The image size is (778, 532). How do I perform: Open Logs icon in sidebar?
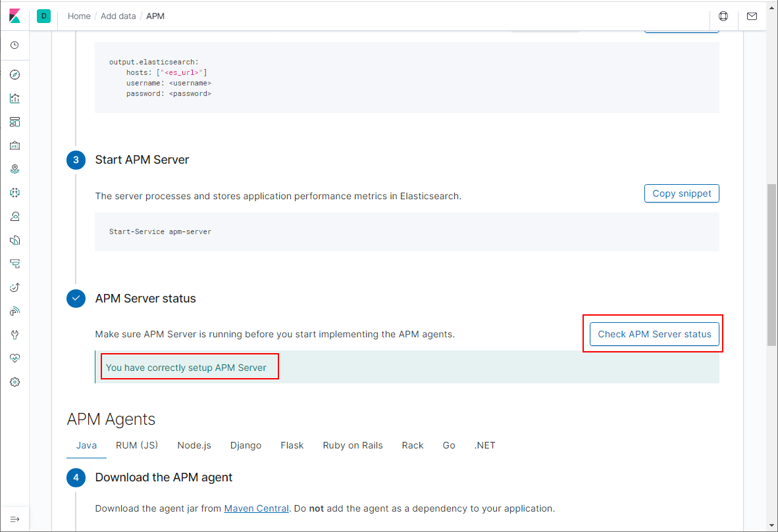point(15,241)
